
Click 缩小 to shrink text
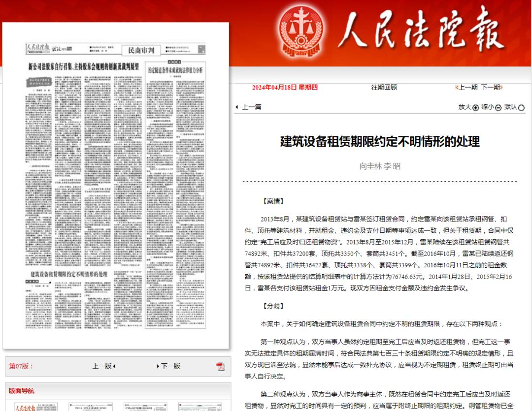tap(488, 107)
